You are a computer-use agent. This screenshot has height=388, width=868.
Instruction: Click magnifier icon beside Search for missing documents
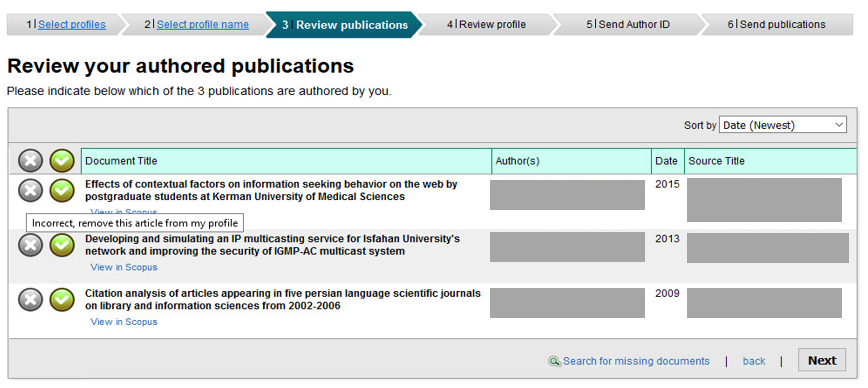click(x=554, y=361)
